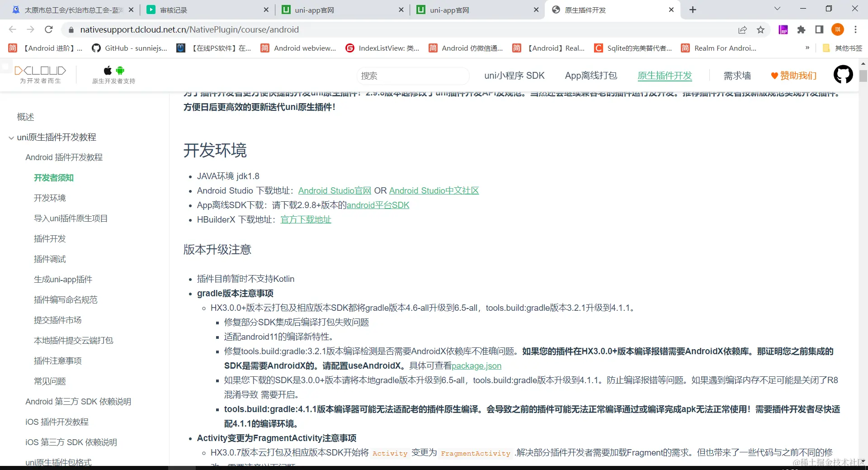Click the Apple and Android native support icon
This screenshot has width=868, height=470.
114,75
